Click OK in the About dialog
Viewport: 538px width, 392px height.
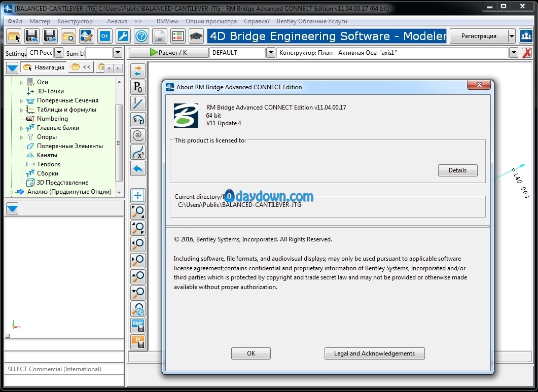(x=251, y=353)
